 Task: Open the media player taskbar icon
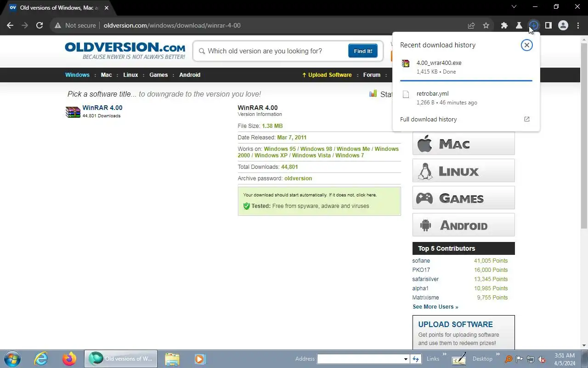pos(199,359)
